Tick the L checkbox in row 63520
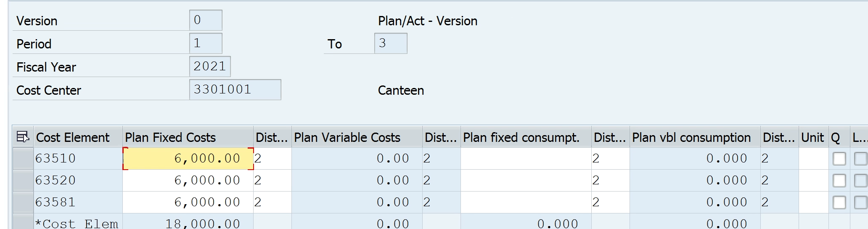This screenshot has height=229, width=868. (x=860, y=181)
